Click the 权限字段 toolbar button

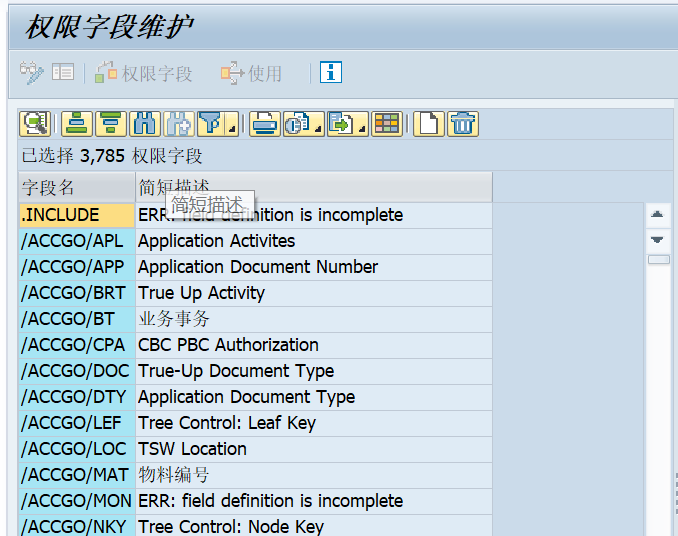[x=143, y=73]
